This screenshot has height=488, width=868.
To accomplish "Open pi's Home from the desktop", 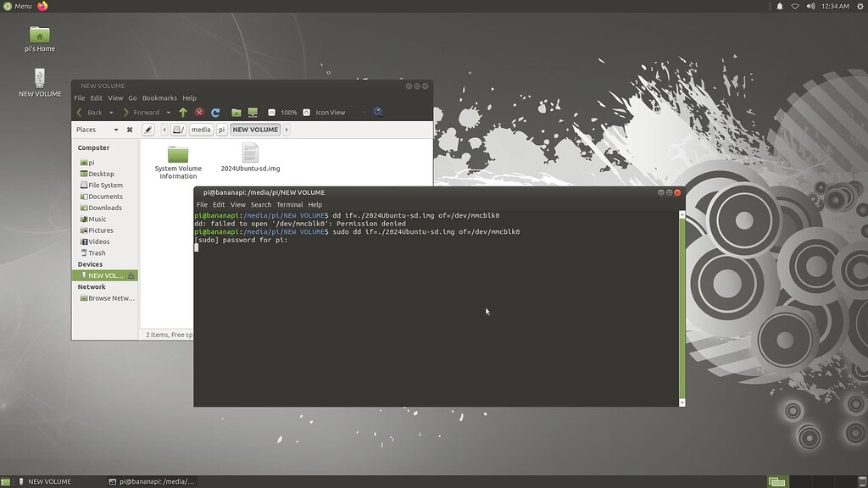I will 37,34.
